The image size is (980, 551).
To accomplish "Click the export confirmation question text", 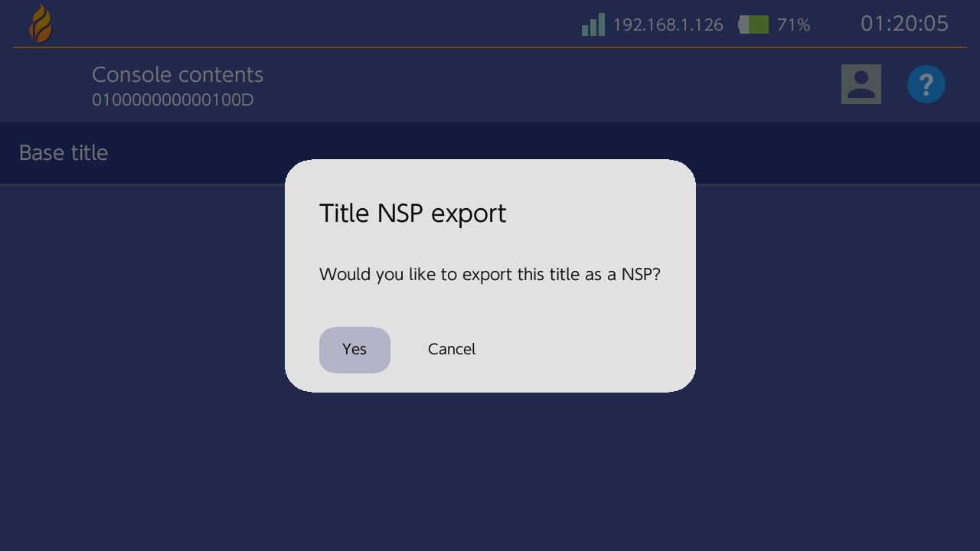I will (489, 274).
